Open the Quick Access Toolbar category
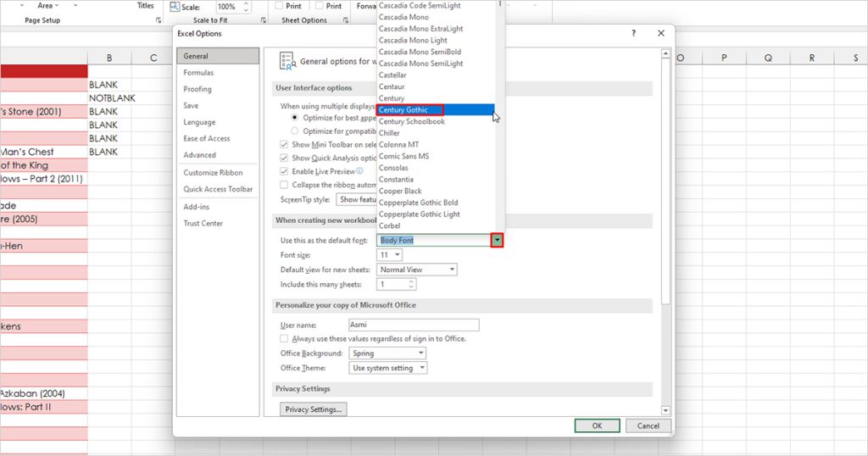868x456 pixels. pos(218,189)
